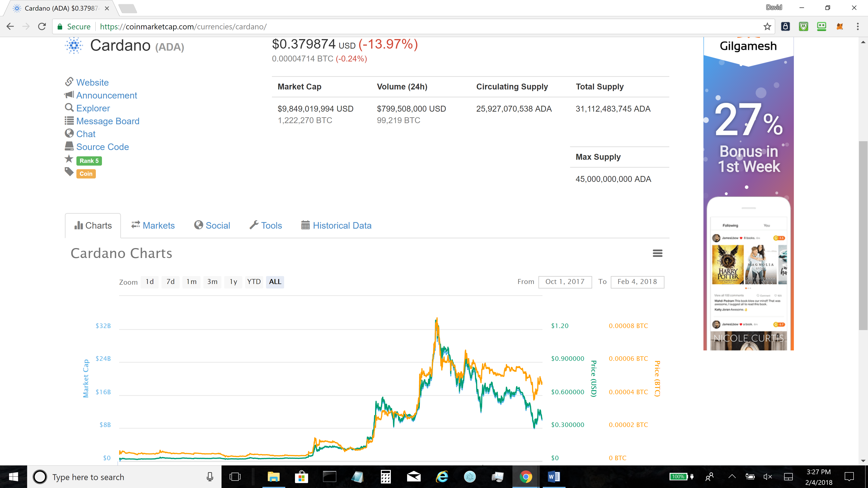
Task: Open the David profile button
Action: [x=774, y=7]
